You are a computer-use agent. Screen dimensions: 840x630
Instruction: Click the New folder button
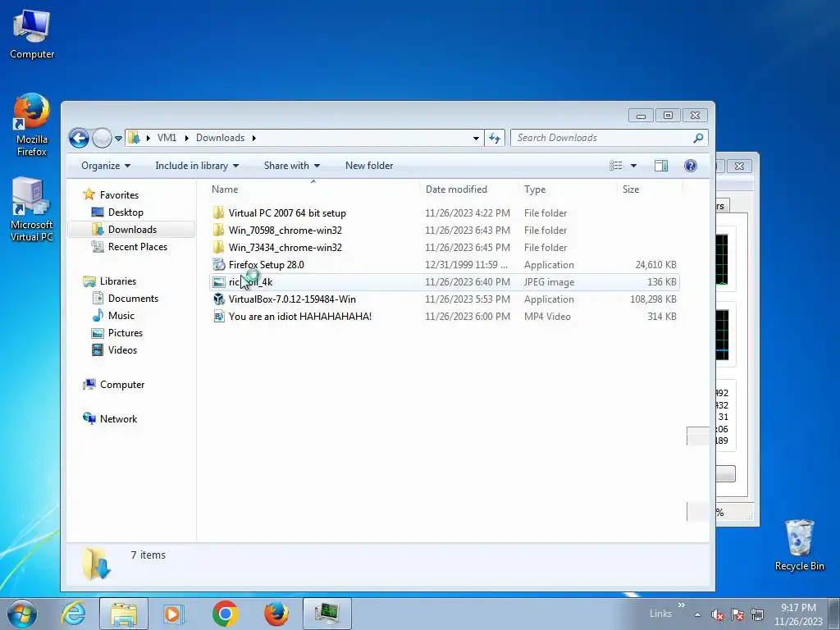pos(369,166)
